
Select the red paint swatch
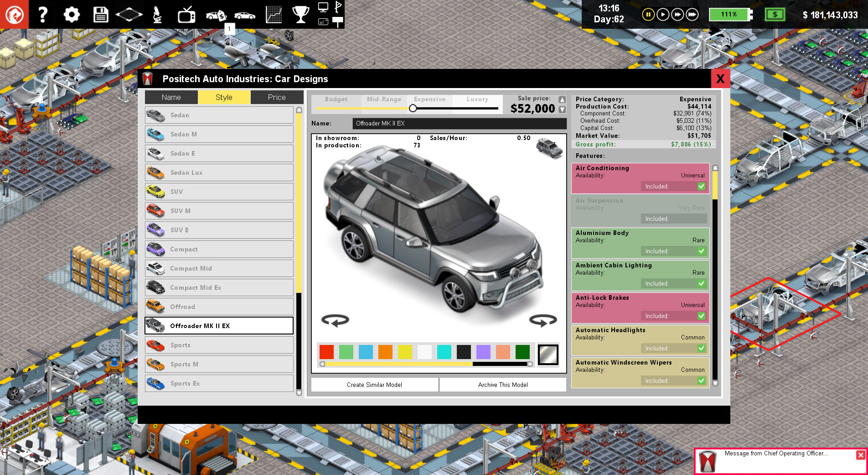pyautogui.click(x=326, y=352)
